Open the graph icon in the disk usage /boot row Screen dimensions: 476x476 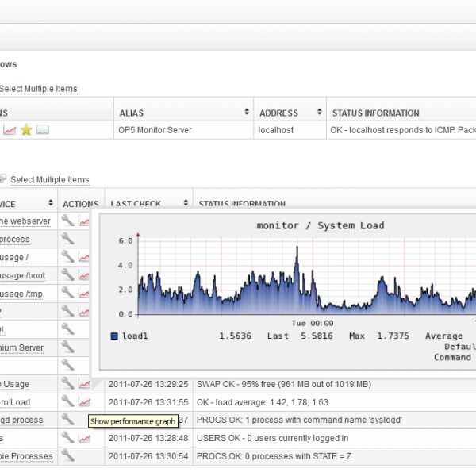84,274
